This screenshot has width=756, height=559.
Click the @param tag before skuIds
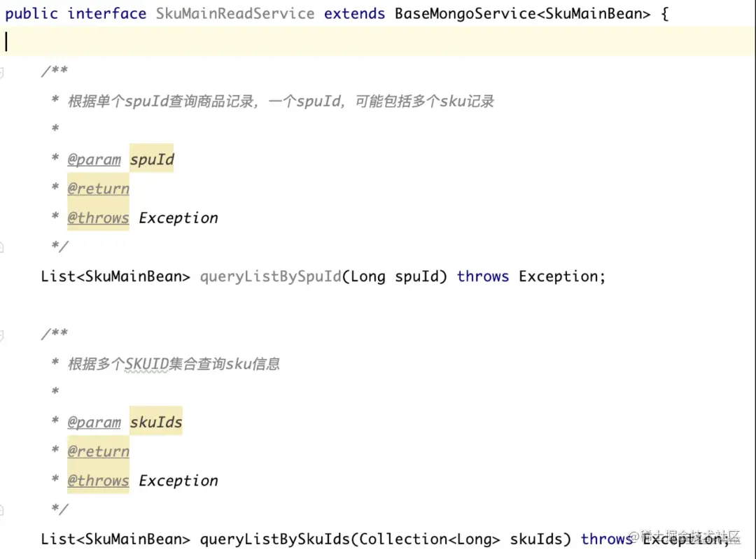point(94,422)
